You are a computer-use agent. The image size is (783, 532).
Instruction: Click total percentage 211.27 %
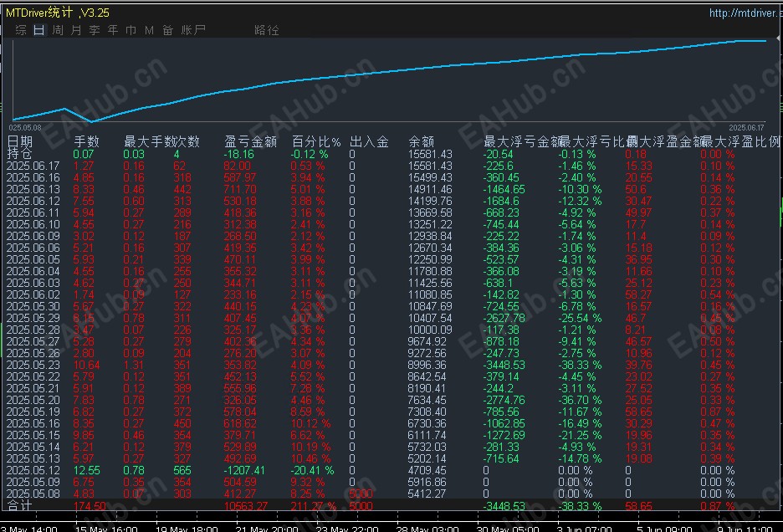click(x=314, y=506)
